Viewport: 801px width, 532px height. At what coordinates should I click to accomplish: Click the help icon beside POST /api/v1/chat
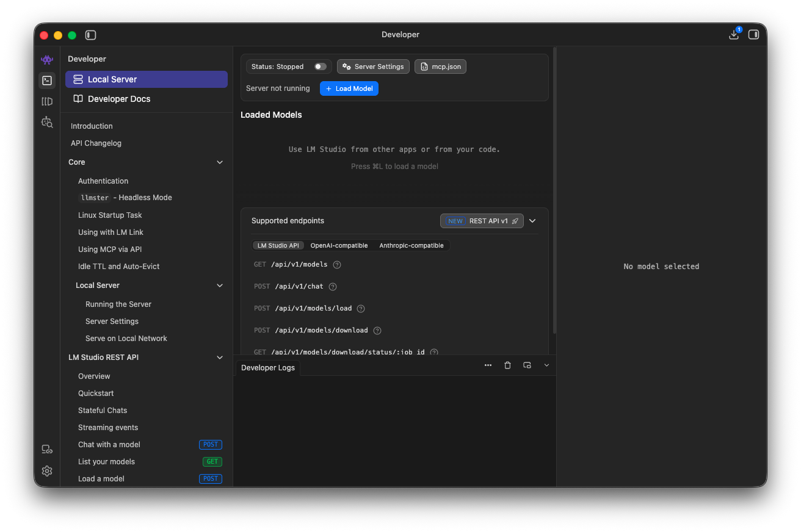[x=333, y=287]
